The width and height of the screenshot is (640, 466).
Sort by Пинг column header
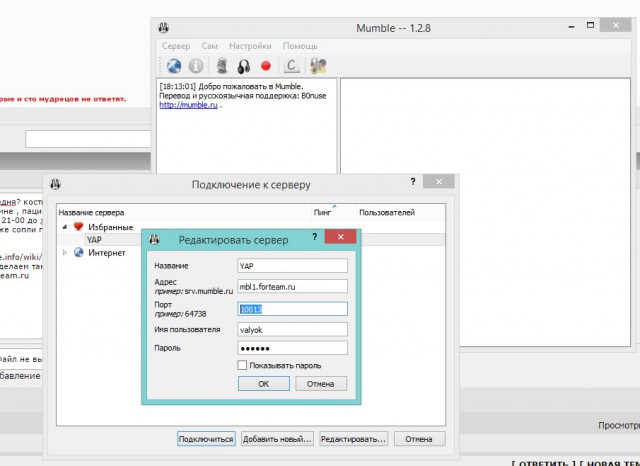334,212
